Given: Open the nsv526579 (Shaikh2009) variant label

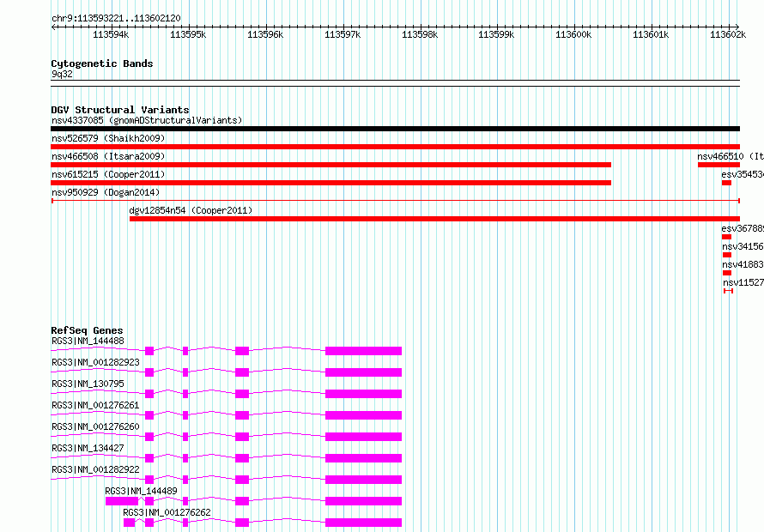Looking at the screenshot, I should click(x=108, y=138).
